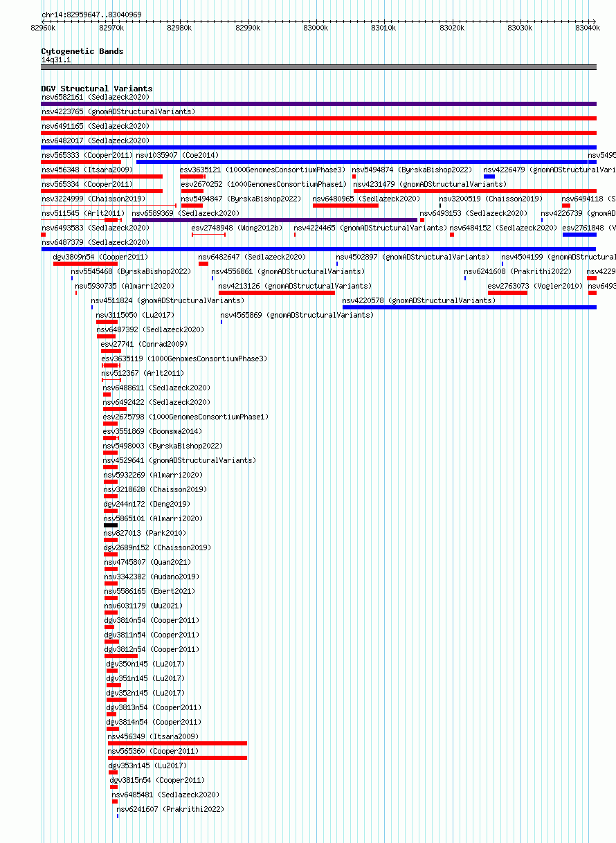
Task: Select dgv244n172 (Deng2019) label
Action: [147, 505]
